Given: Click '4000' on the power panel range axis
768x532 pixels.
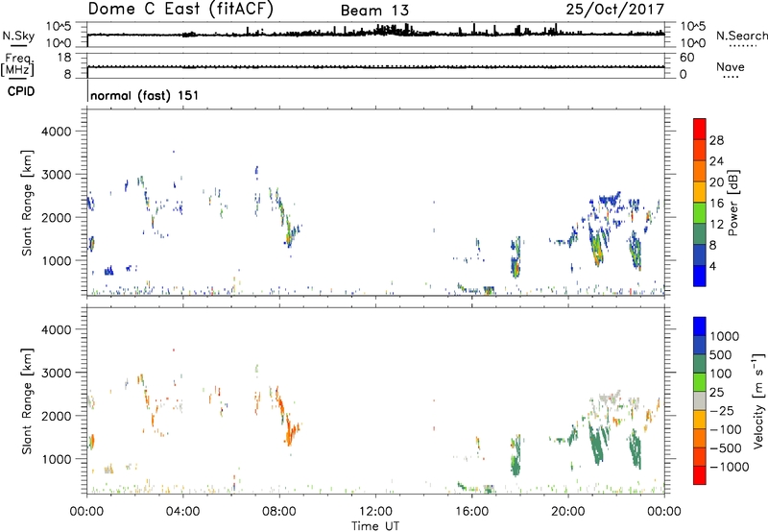Looking at the screenshot, I should (x=57, y=132).
